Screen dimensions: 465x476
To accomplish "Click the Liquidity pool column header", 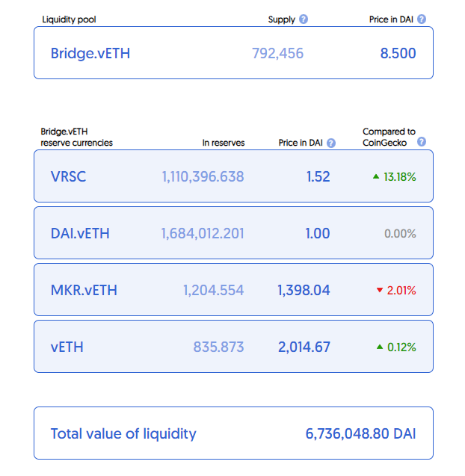I will (69, 19).
